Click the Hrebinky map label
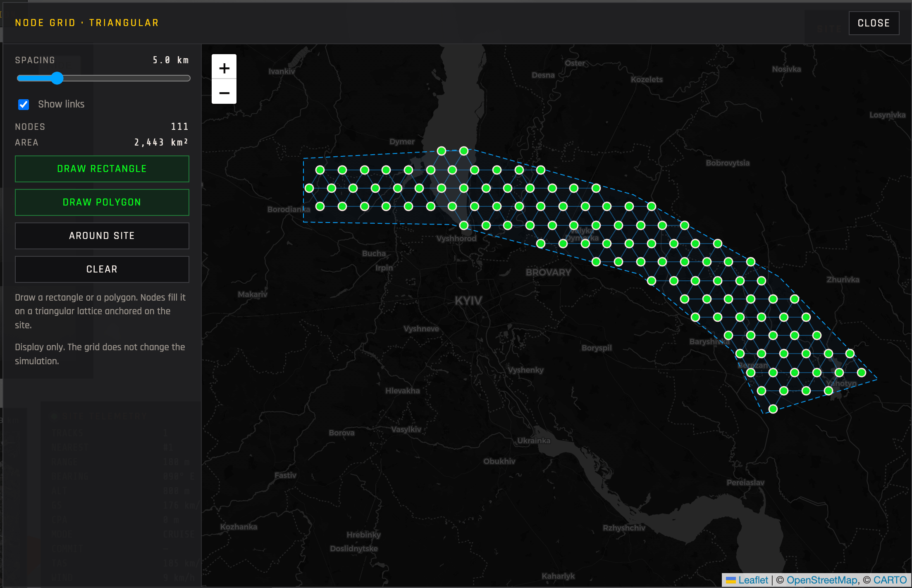 [x=364, y=535]
